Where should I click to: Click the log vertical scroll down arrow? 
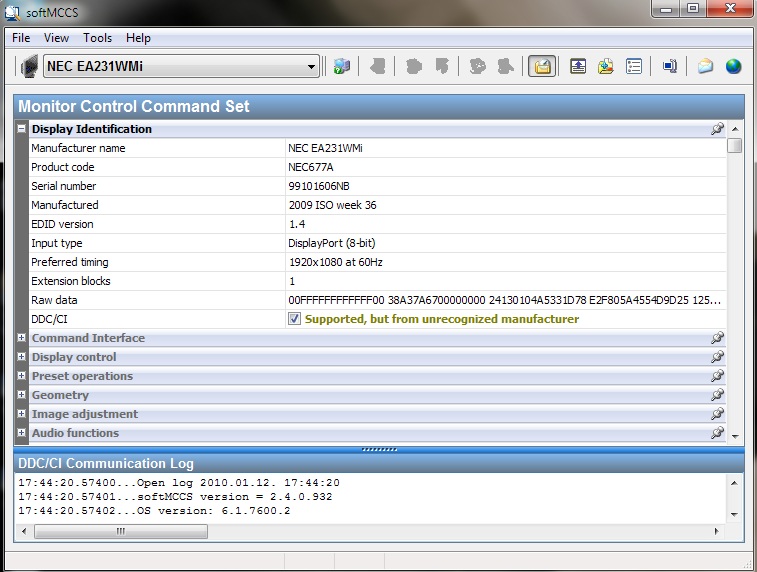tap(734, 515)
